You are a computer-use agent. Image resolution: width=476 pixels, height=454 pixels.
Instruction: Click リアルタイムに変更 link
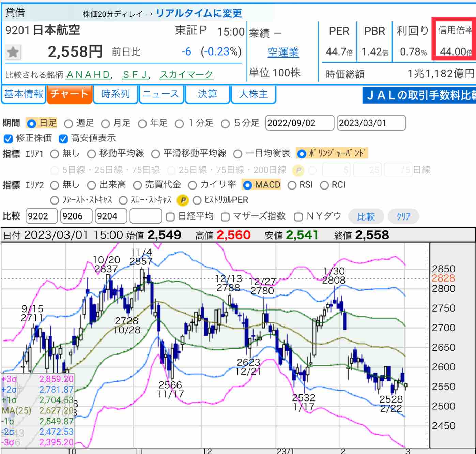[199, 13]
